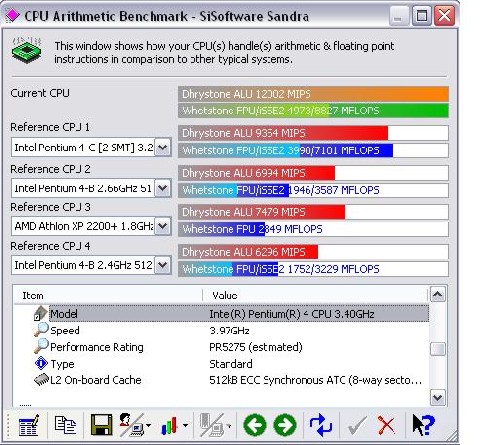Click the Dhrystone ALU 9354 MIPS bar
Viewport: 499px width, 445px height.
[x=313, y=133]
